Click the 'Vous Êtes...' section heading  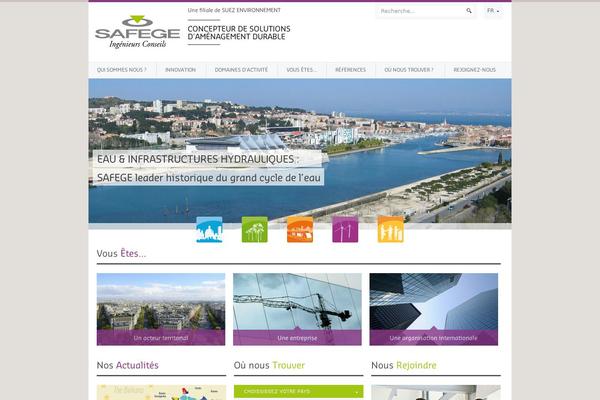tap(121, 253)
